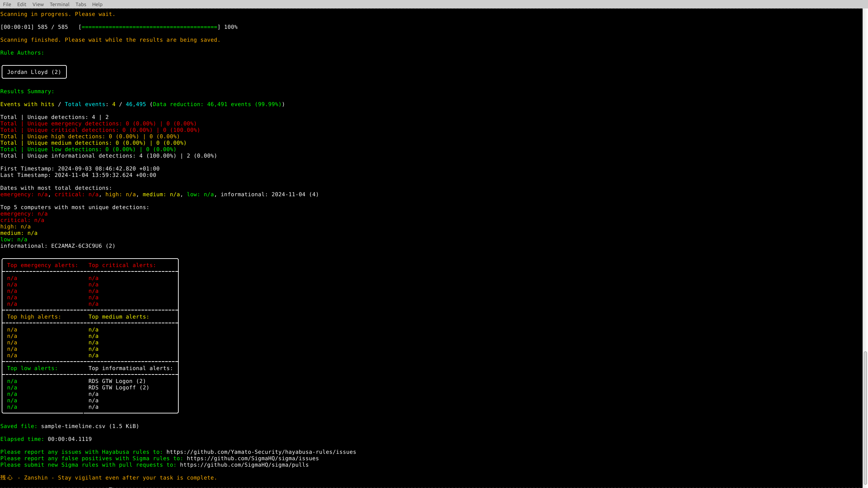Click the vertical scrollbar thumb
The width and height of the screenshot is (868, 488).
pos(865,418)
